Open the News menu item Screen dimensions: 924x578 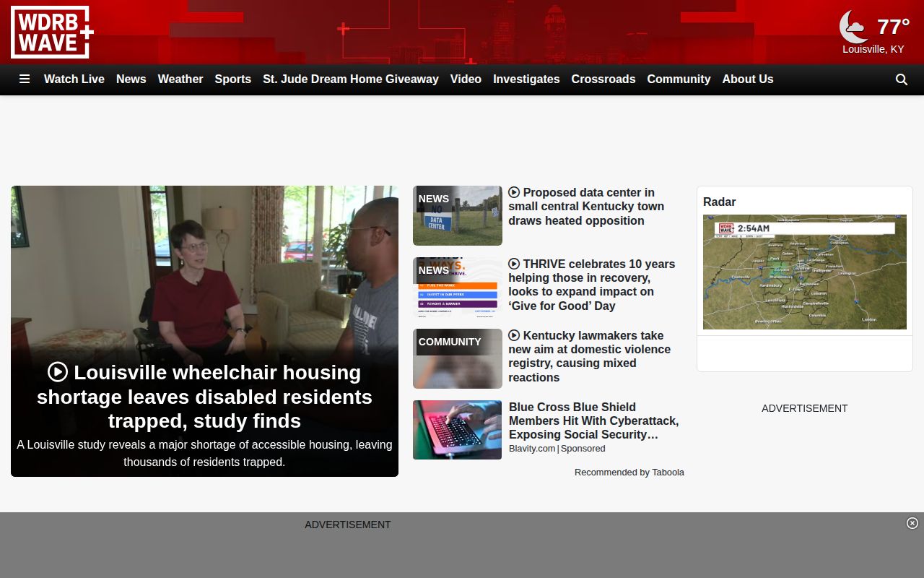point(131,79)
